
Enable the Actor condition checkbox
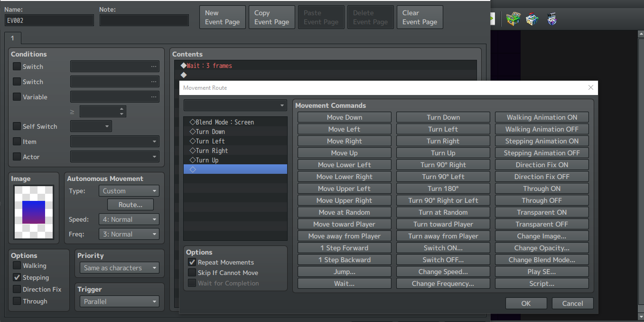point(17,157)
